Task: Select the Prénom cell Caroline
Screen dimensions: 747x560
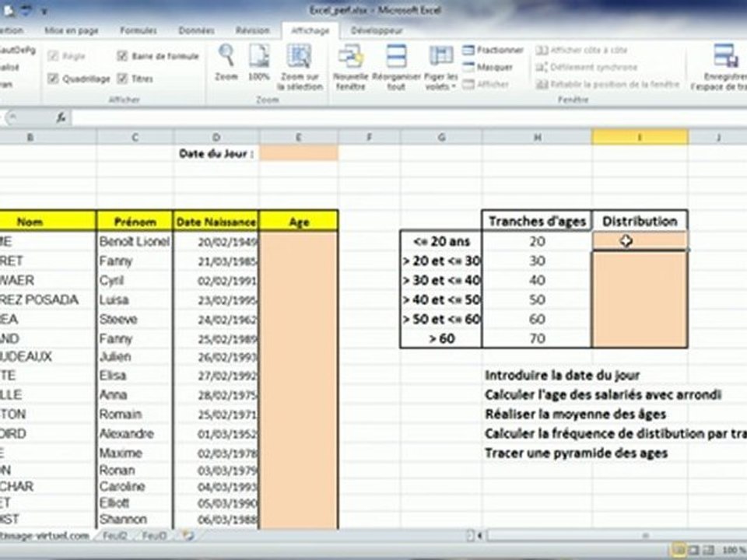Action: [x=135, y=487]
